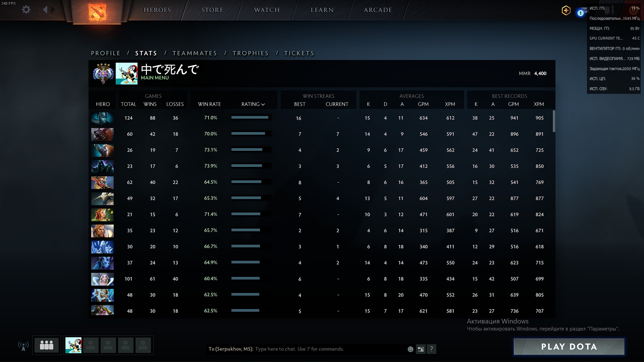Click the chat channel icon beside the emoticon
The image size is (644, 362).
(x=421, y=349)
